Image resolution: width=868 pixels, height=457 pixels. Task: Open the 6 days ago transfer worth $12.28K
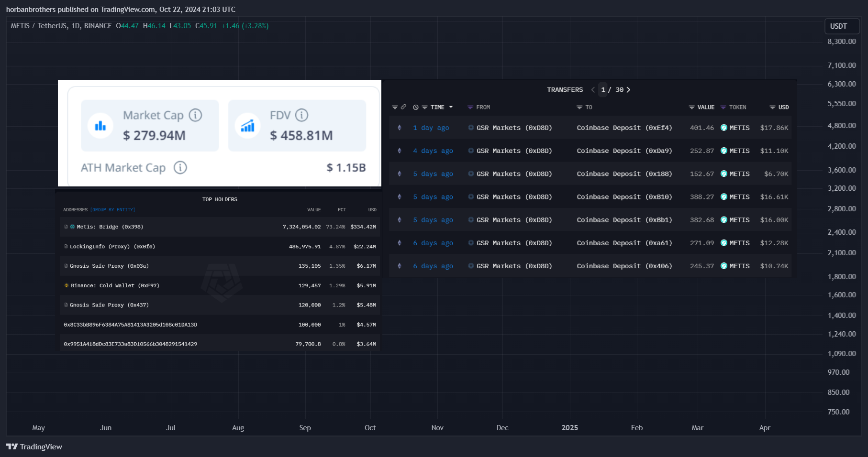click(x=433, y=243)
